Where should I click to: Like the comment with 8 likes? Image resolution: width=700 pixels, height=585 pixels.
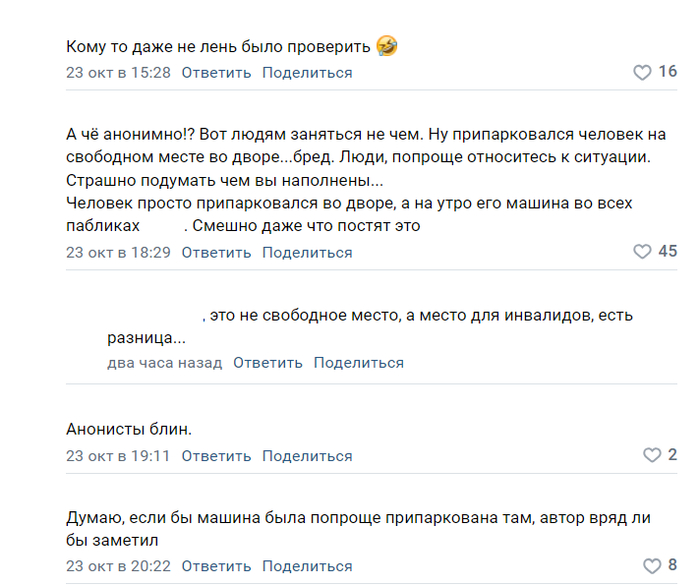(x=651, y=566)
